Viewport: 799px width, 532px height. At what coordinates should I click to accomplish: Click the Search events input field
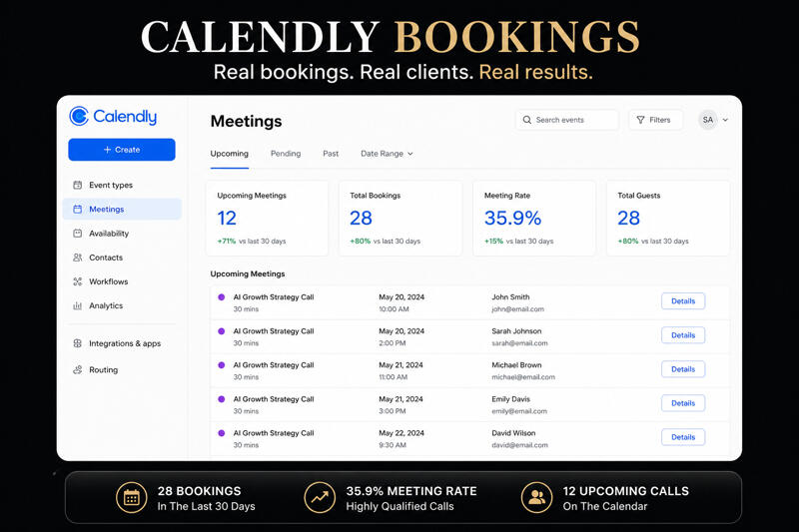coord(573,120)
